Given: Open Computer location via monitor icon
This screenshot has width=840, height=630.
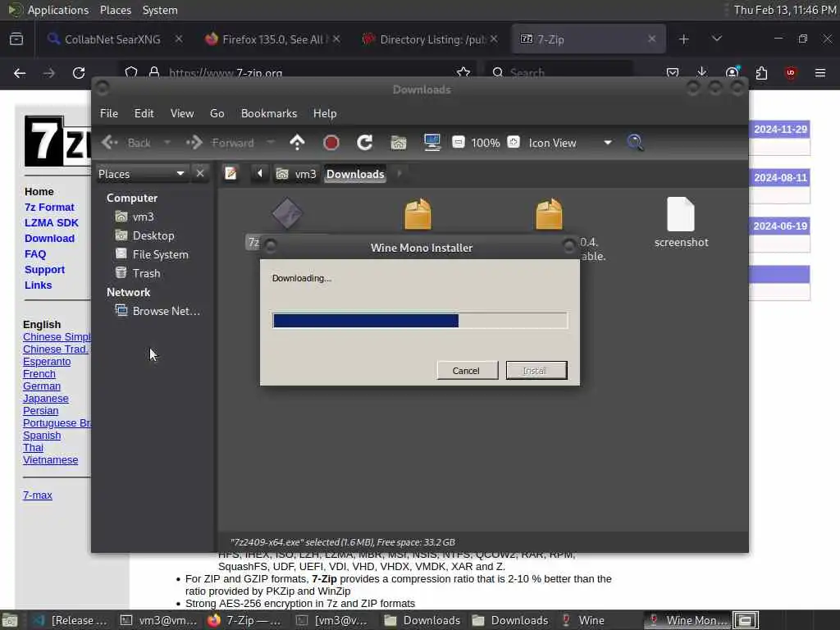Looking at the screenshot, I should point(431,143).
